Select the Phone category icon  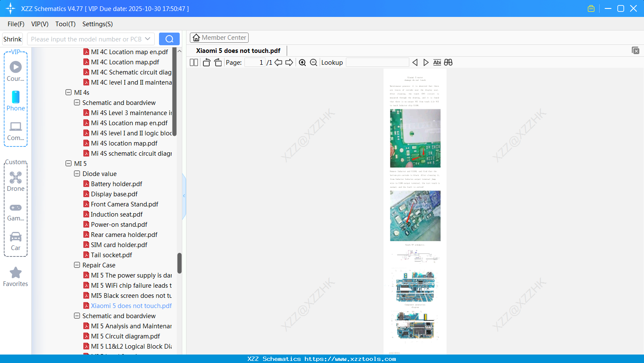(16, 101)
